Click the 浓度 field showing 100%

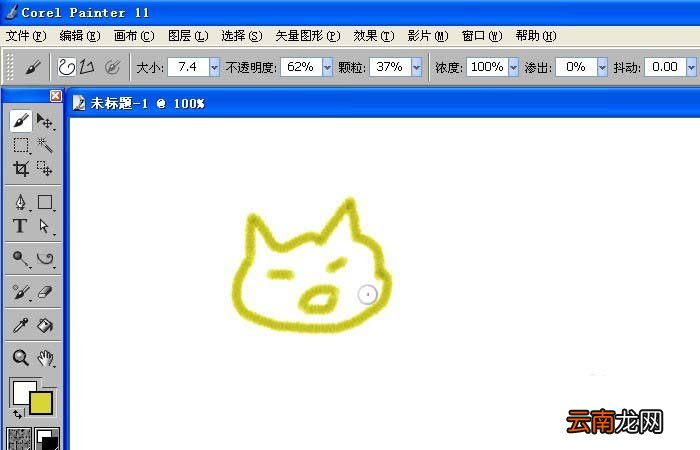coord(488,67)
